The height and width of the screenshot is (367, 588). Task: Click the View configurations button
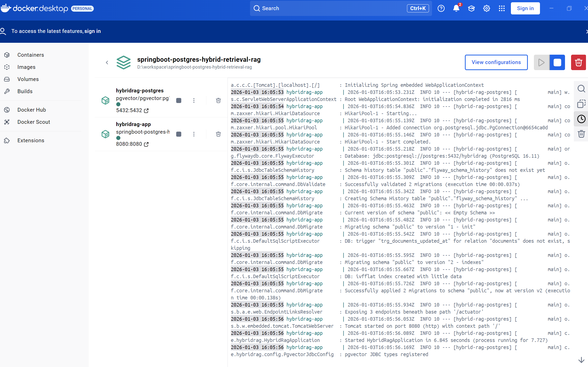click(496, 62)
